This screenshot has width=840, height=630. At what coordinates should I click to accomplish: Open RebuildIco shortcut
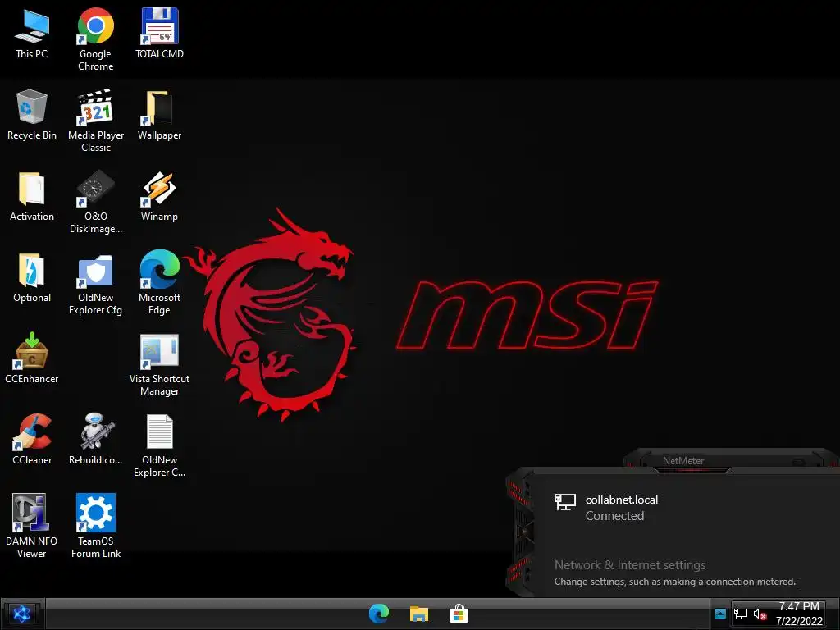(x=95, y=440)
